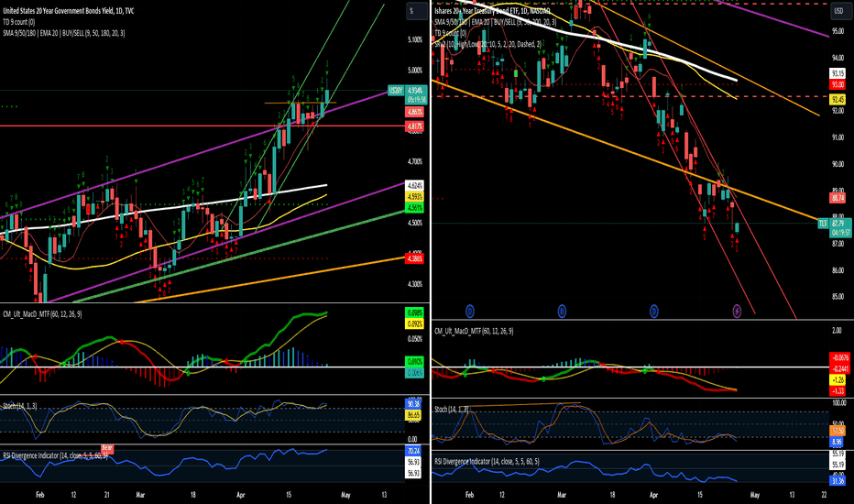Select left chart RSI Divergence Indicator legend

click(56, 455)
